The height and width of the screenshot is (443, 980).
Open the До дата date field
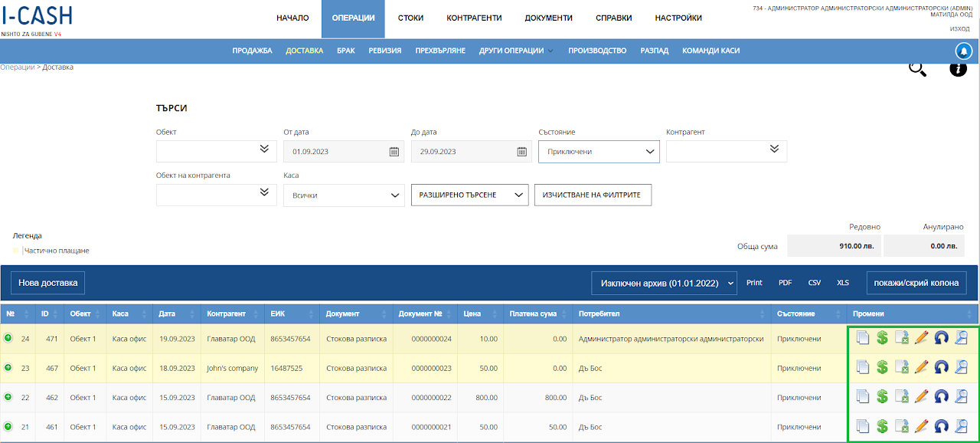(x=472, y=152)
